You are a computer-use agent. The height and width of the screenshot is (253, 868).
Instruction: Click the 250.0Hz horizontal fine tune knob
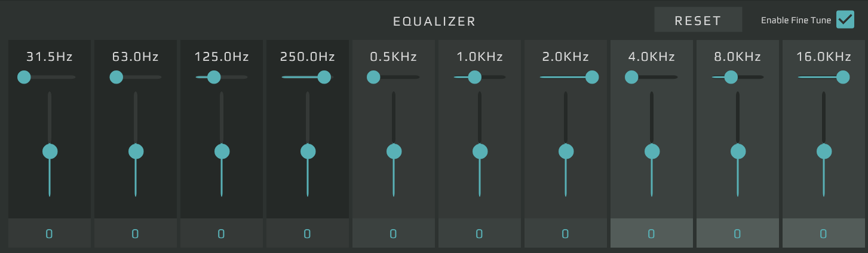[x=324, y=77]
